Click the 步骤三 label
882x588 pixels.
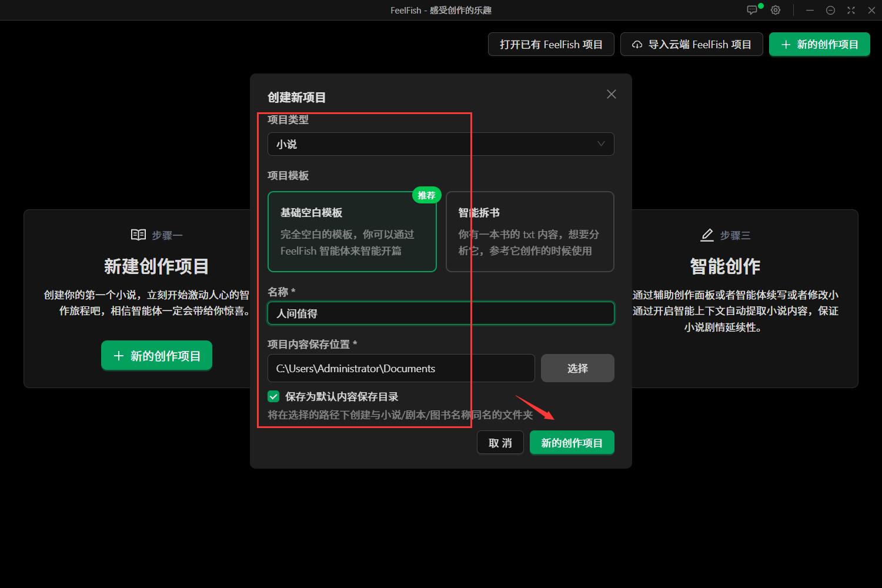pos(735,235)
